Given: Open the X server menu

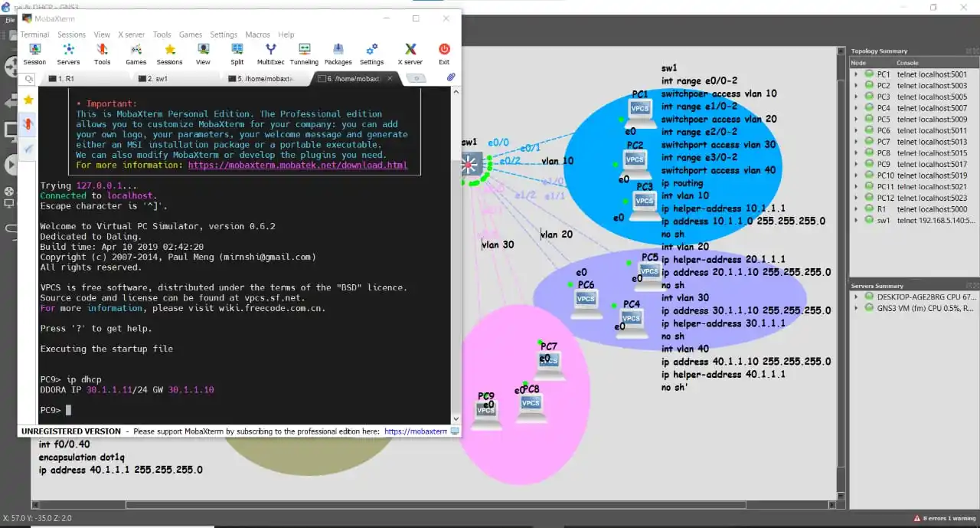Looking at the screenshot, I should click(x=131, y=34).
